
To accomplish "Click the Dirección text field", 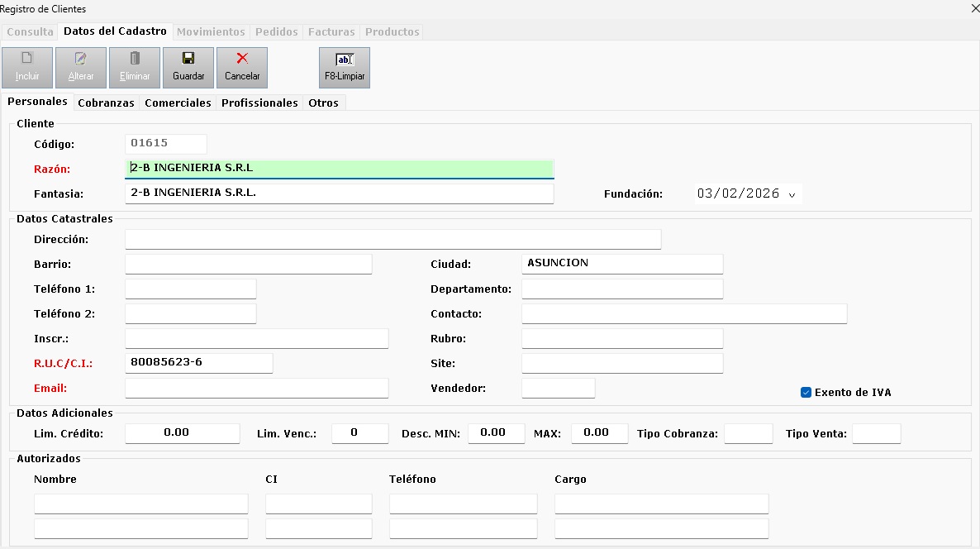I will pos(392,239).
